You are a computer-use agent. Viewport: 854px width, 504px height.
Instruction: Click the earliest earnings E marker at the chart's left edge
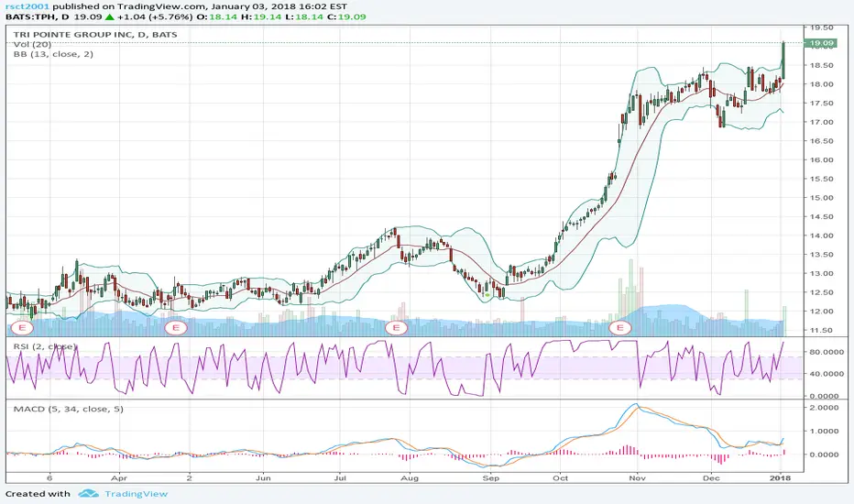[22, 327]
